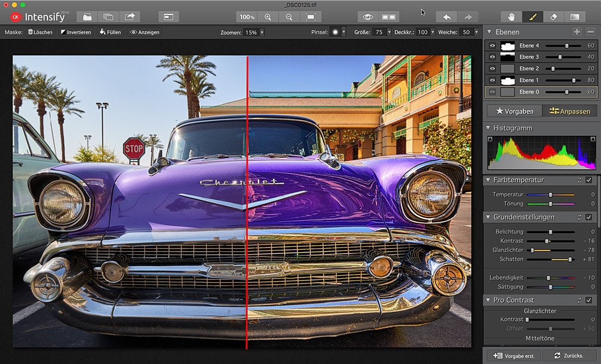Click Ebene 1 mask thumbnail
The width and height of the screenshot is (601, 364).
pyautogui.click(x=507, y=80)
